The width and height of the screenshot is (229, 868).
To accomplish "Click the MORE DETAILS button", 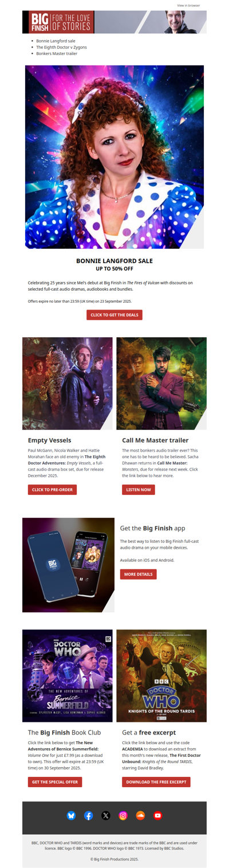I will click(138, 574).
